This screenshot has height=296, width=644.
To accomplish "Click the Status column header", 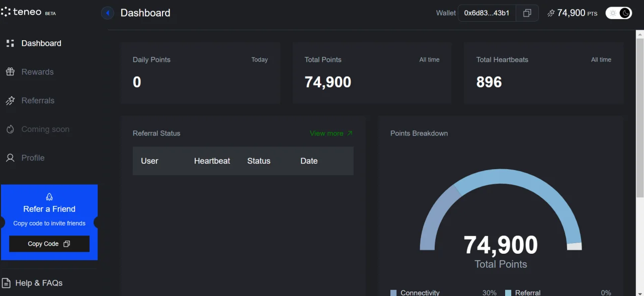I will [x=259, y=161].
